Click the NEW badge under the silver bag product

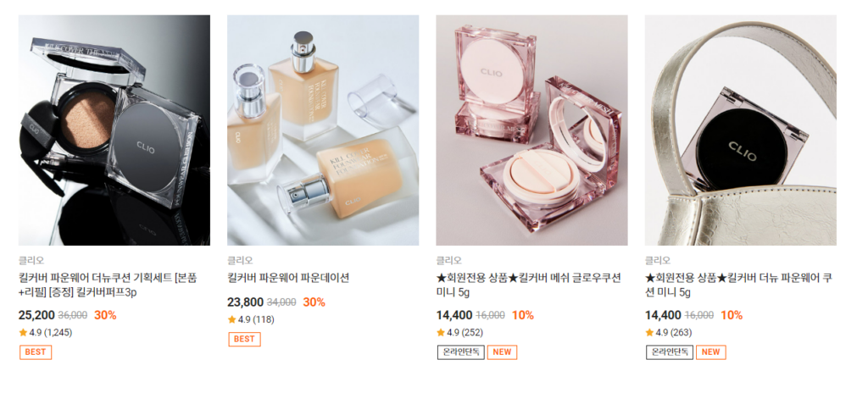point(711,352)
